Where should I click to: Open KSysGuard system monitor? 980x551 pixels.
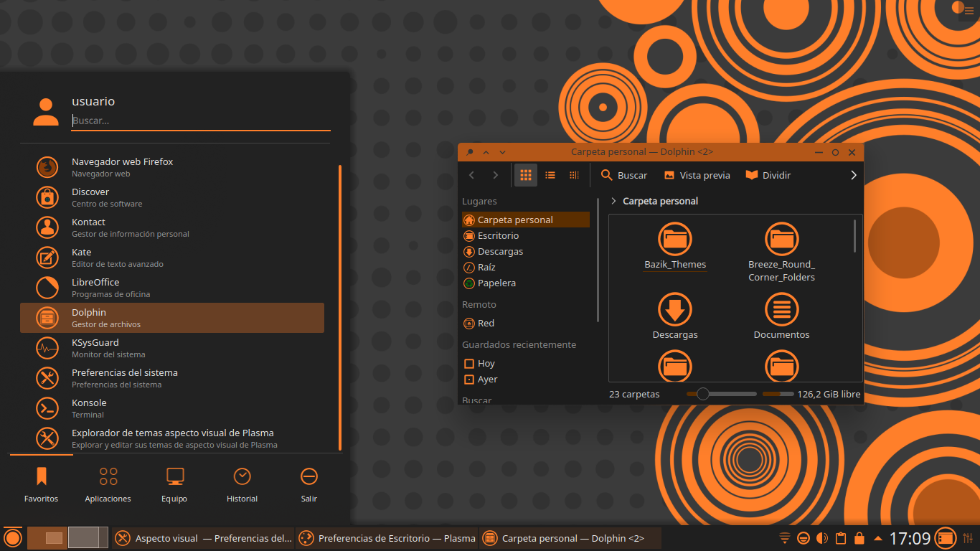(172, 348)
